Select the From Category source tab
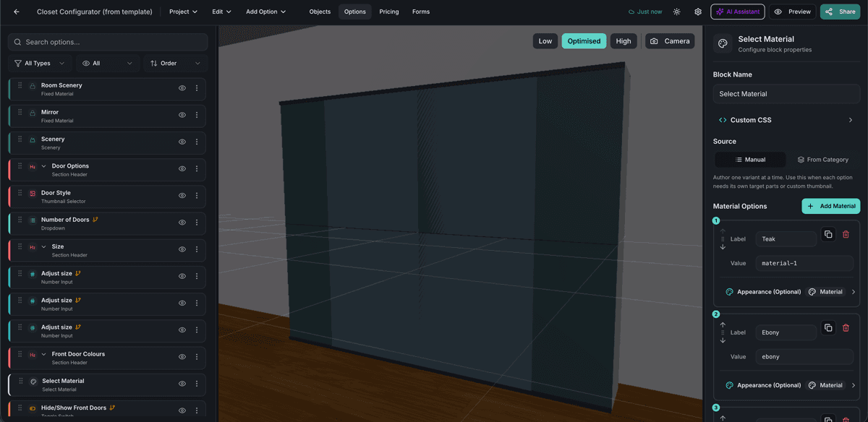Viewport: 868px width, 422px height. (x=823, y=160)
